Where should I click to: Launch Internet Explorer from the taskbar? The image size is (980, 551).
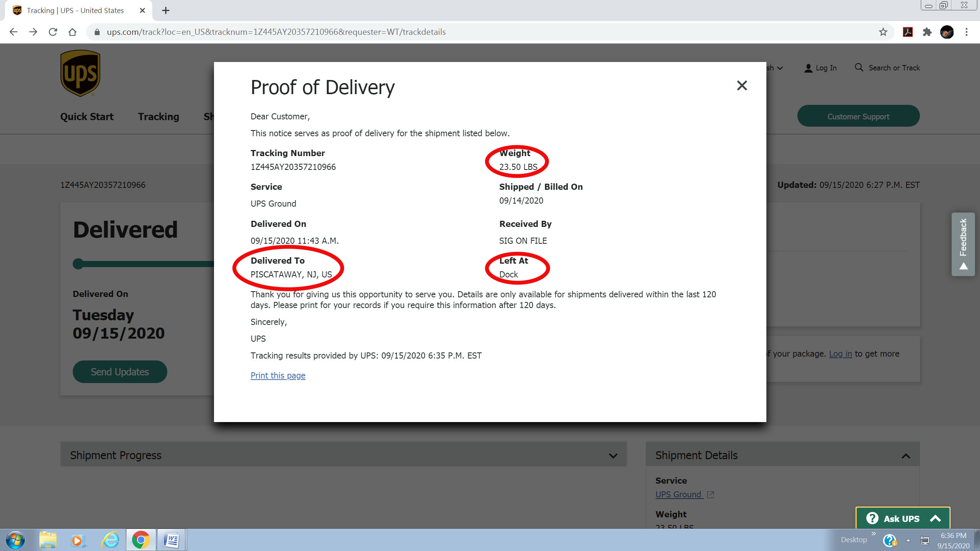(110, 540)
